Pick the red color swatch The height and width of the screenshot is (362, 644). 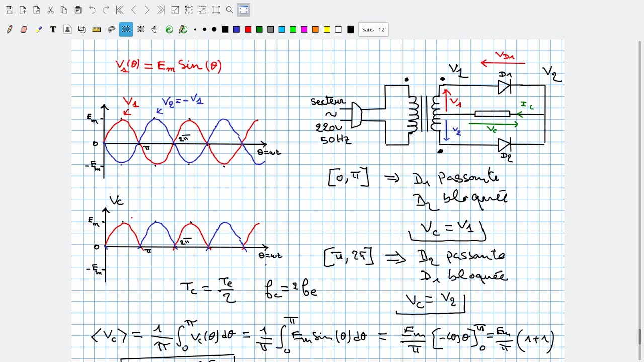coord(248,30)
